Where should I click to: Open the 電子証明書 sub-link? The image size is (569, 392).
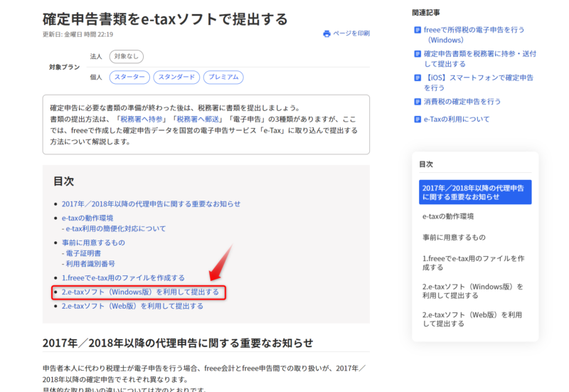(83, 253)
